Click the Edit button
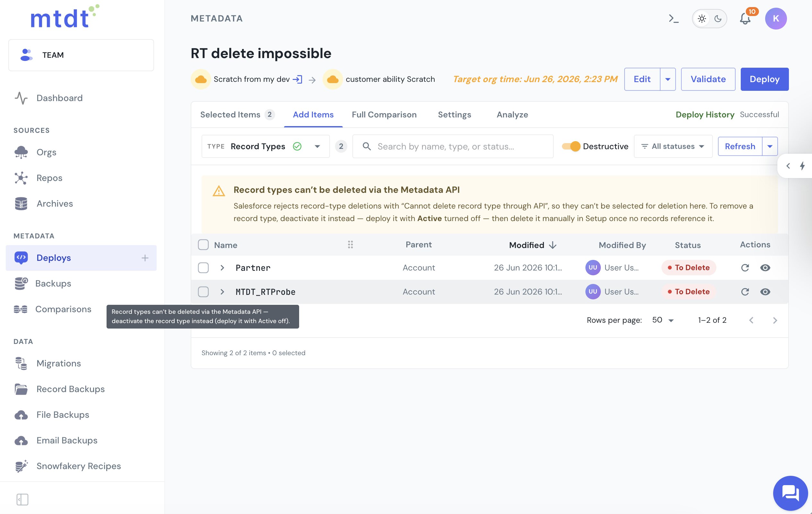This screenshot has width=812, height=514. (642, 79)
